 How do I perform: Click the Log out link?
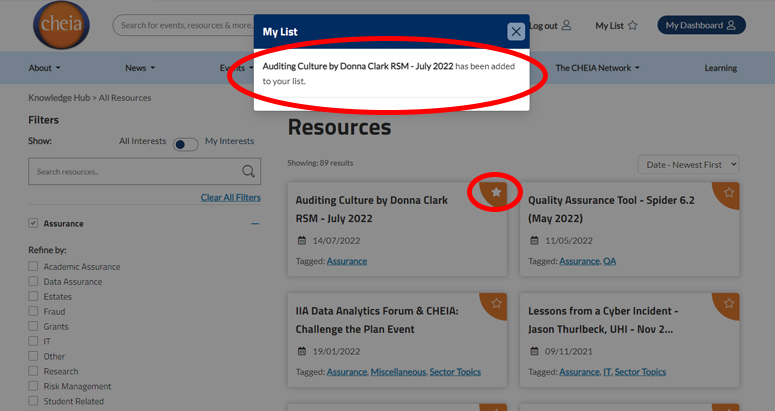click(x=544, y=26)
